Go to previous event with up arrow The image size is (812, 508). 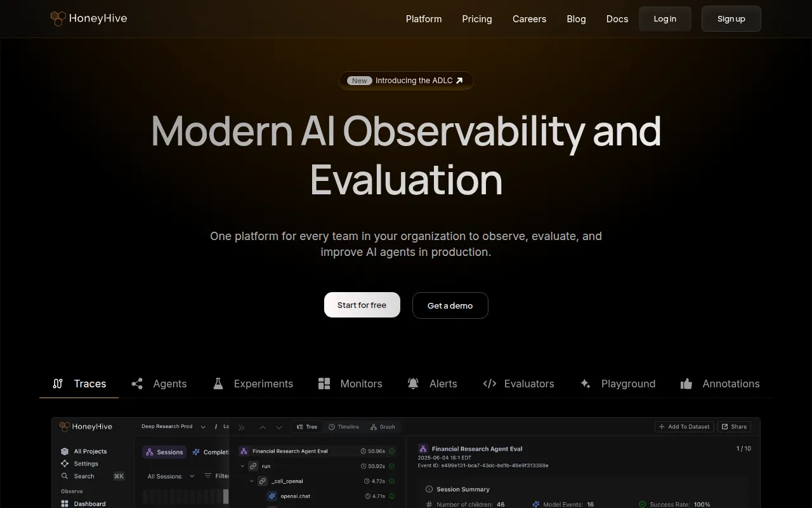tap(263, 427)
